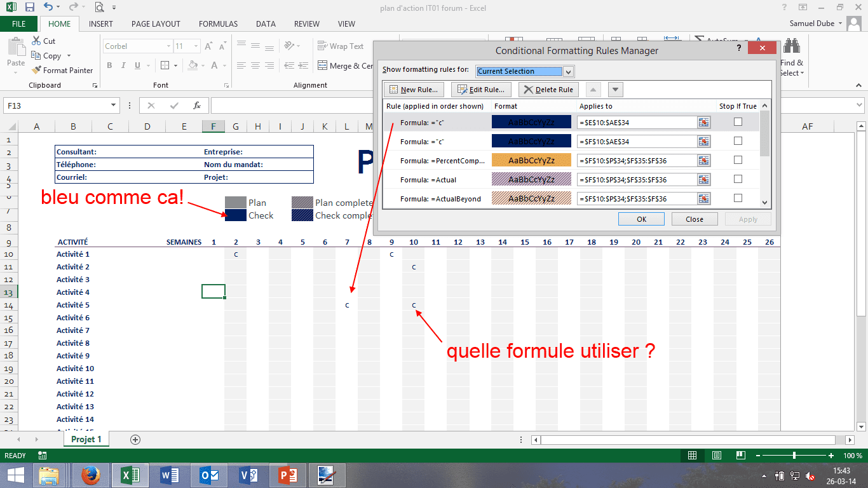The height and width of the screenshot is (488, 868).
Task: Move rule down with arrow button
Action: click(x=615, y=90)
